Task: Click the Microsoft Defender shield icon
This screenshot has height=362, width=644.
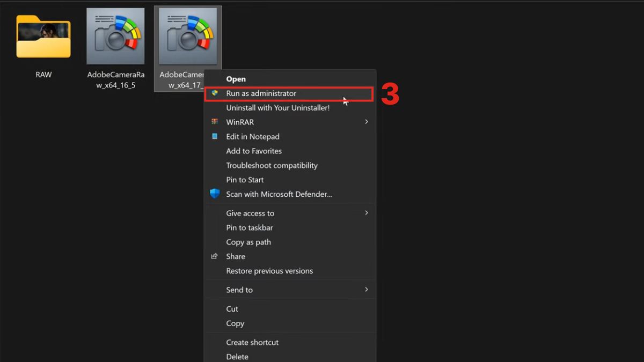Action: pos(215,194)
